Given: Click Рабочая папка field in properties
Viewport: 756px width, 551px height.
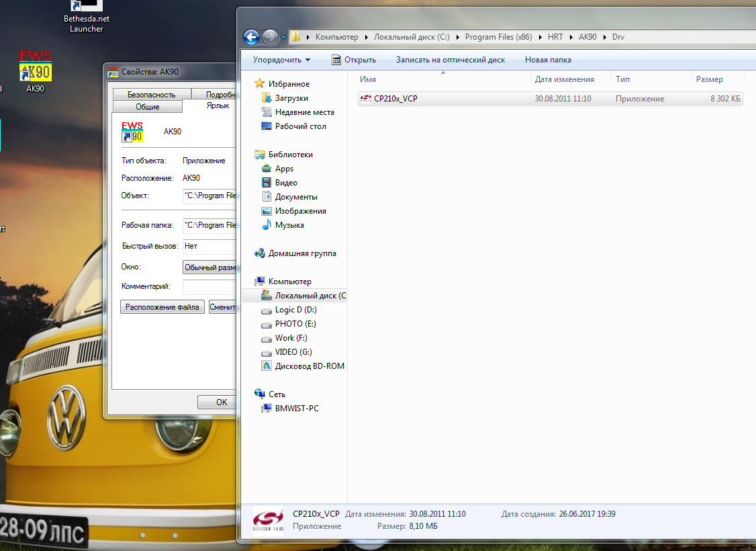Looking at the screenshot, I should [x=209, y=225].
